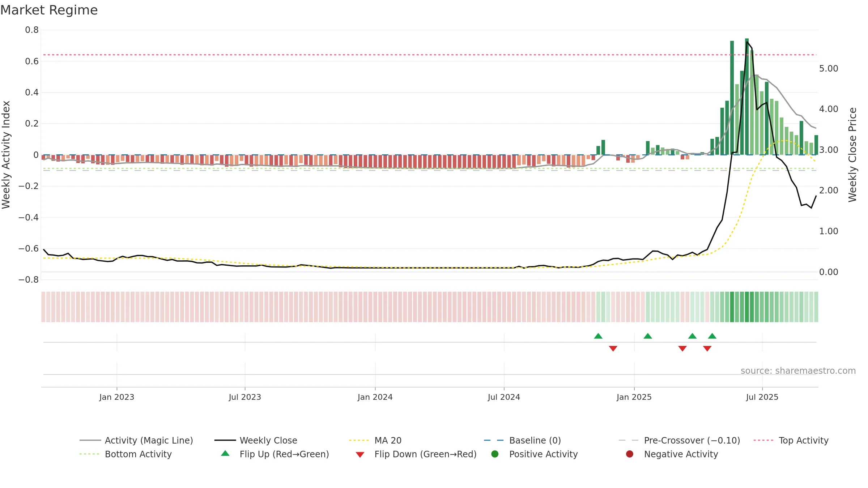The width and height of the screenshot is (868, 488).
Task: Click the Weekly Close Price axis title
Action: [852, 155]
